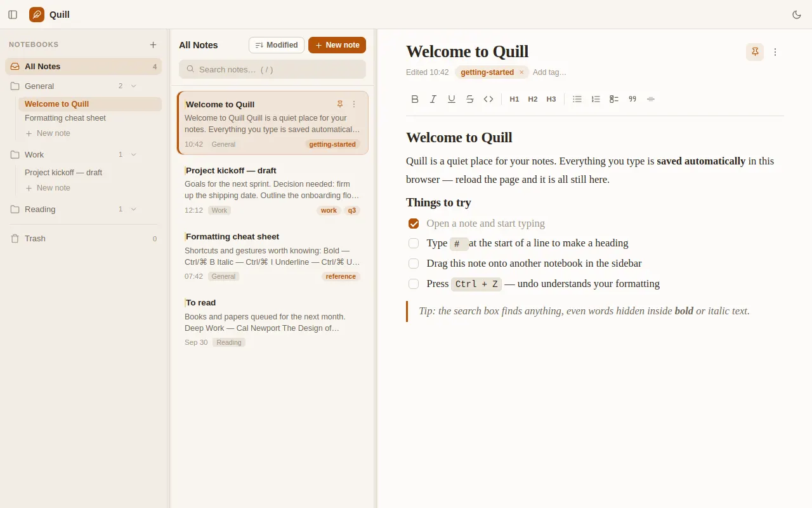This screenshot has height=508, width=812.
Task: Open Formatting cheat sheet in sidebar
Action: tap(89, 118)
